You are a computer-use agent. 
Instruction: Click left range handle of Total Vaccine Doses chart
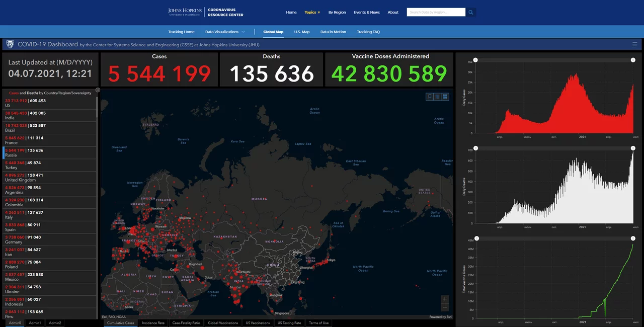(476, 238)
